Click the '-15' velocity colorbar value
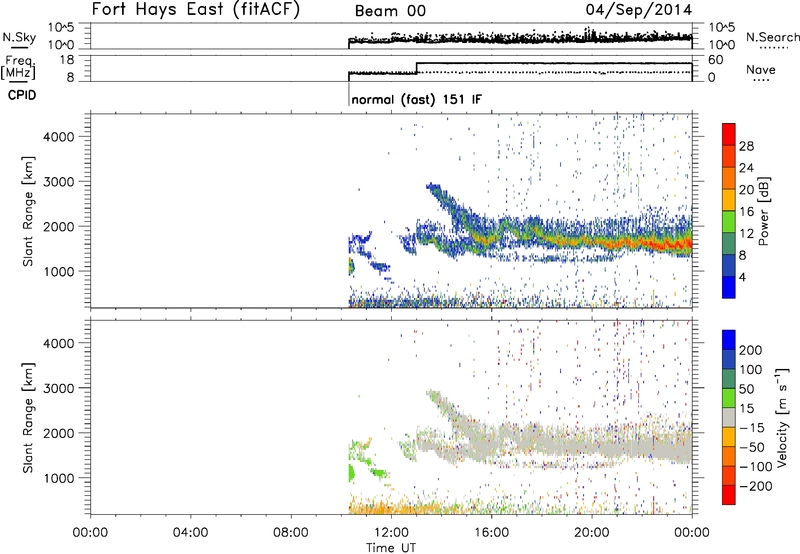Image resolution: width=800 pixels, height=554 pixels. (751, 428)
